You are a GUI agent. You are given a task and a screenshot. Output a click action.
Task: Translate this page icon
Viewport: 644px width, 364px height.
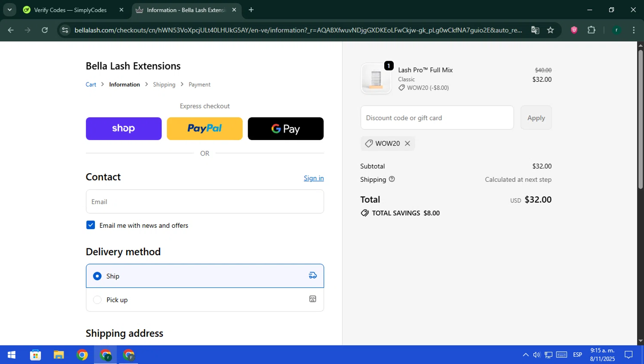coord(535,30)
